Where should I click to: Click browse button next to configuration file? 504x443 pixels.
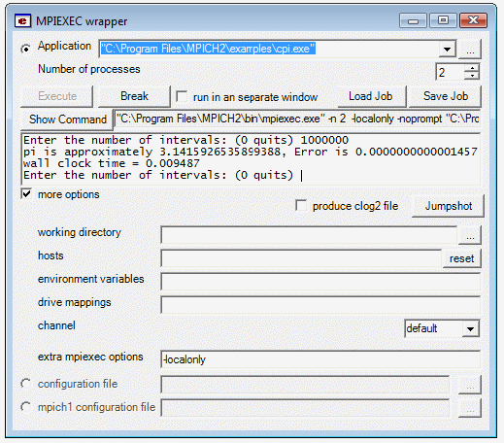(470, 385)
